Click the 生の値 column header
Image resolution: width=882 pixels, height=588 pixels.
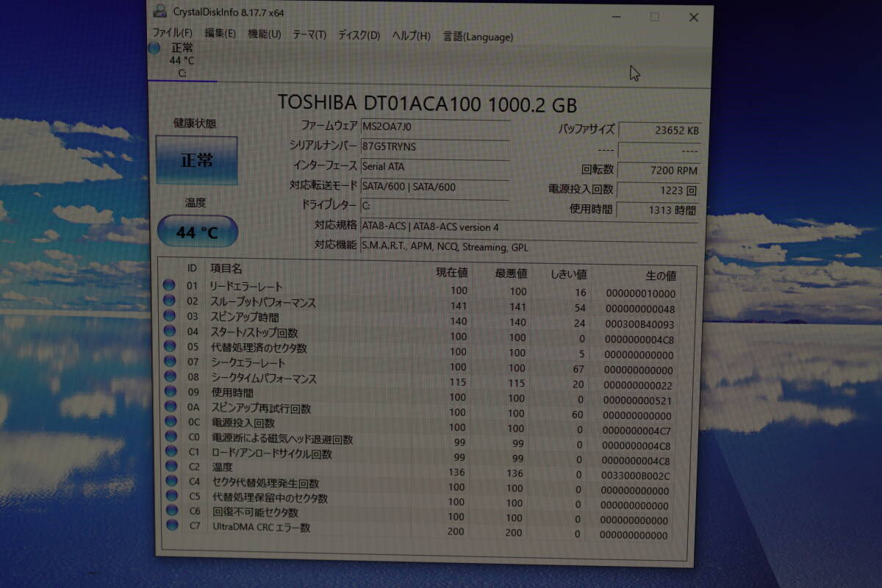(661, 276)
